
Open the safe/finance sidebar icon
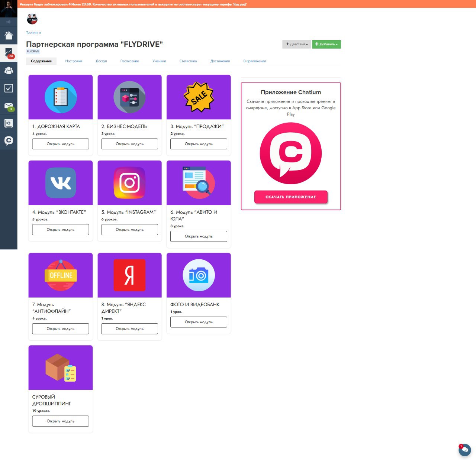[x=9, y=123]
